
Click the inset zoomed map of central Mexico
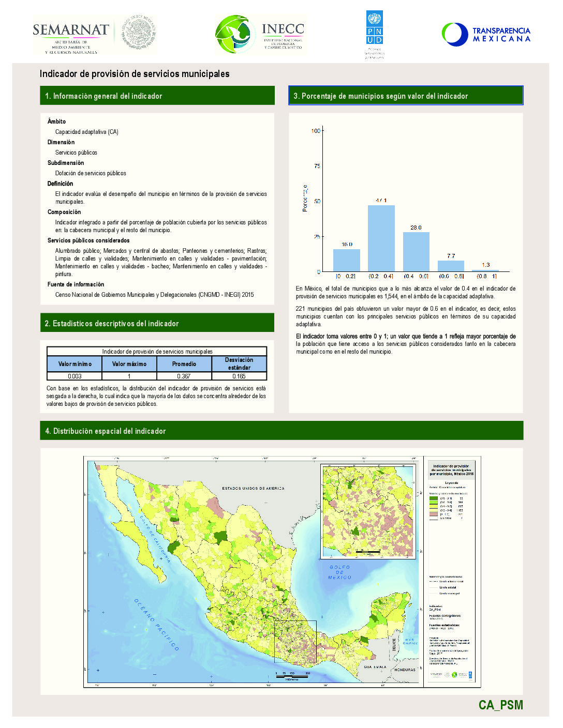368,511
